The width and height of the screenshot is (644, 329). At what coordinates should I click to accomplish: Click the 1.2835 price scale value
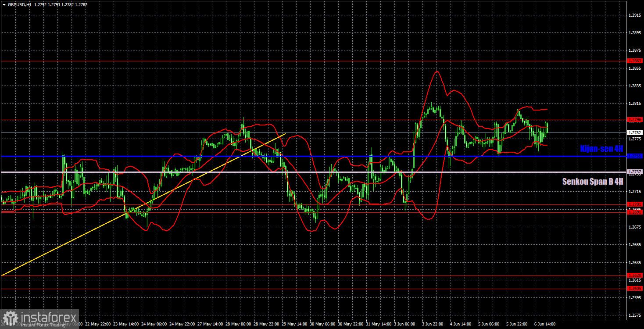(x=635, y=86)
